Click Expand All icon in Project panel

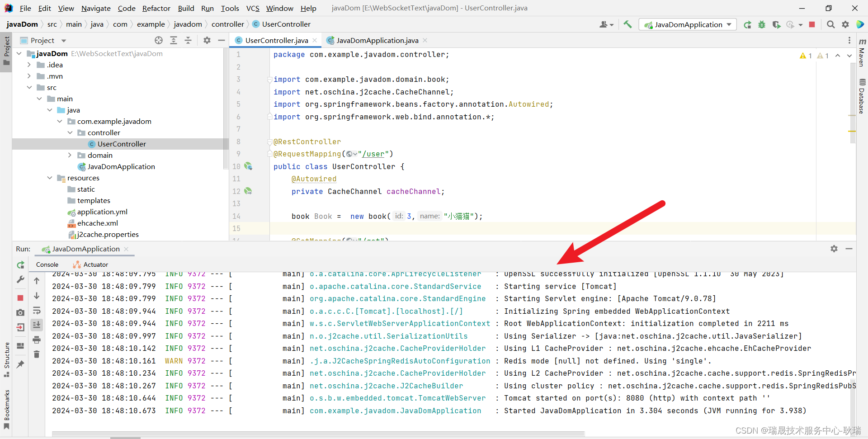[174, 40]
